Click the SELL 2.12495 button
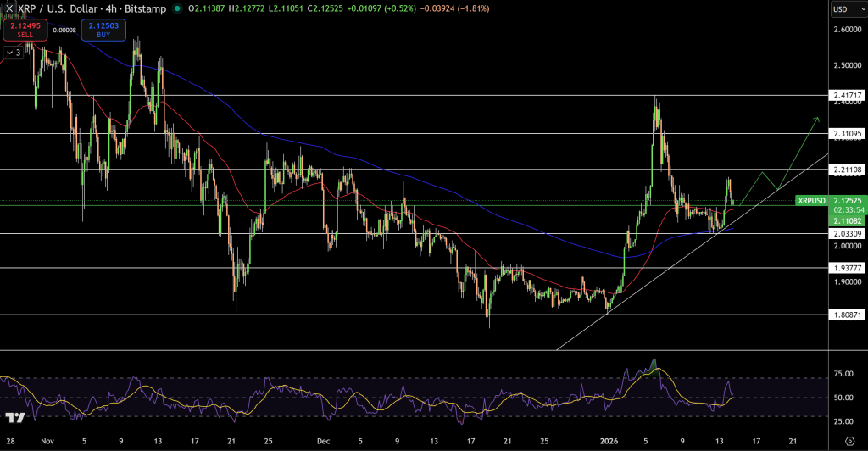The image size is (868, 451). click(x=25, y=30)
